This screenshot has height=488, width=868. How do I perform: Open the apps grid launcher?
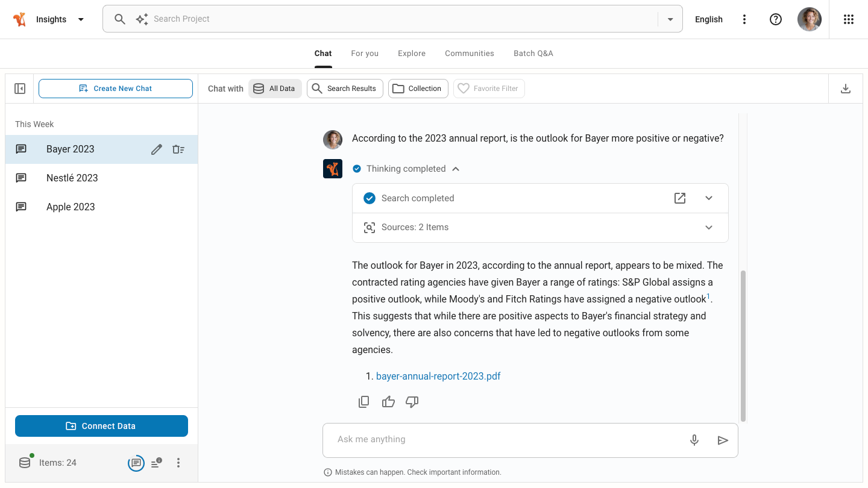849,19
